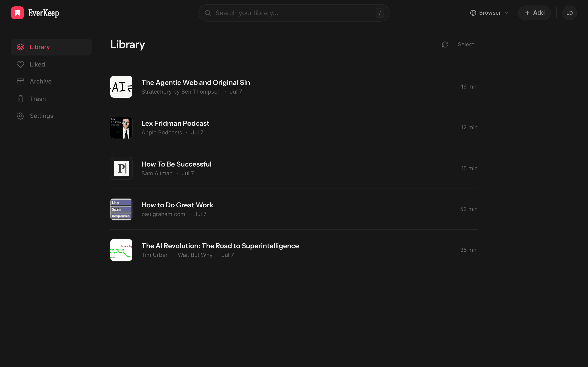Open the LD profile avatar menu

point(569,13)
